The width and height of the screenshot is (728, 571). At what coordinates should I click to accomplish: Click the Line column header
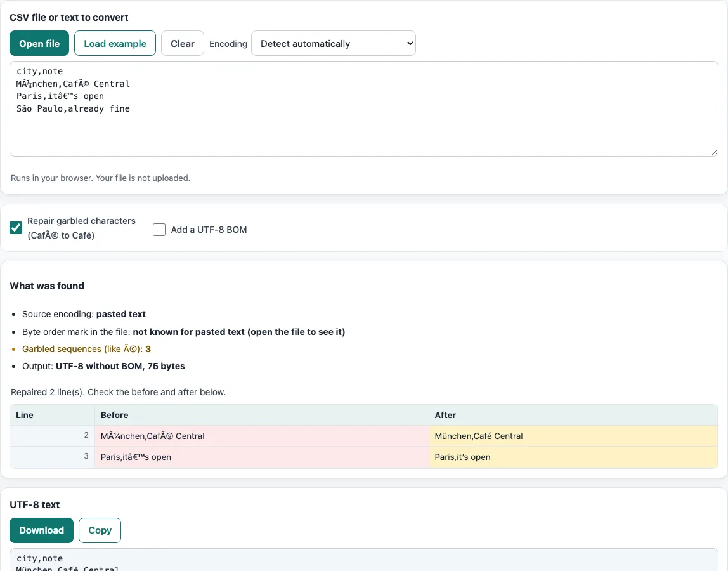52,415
